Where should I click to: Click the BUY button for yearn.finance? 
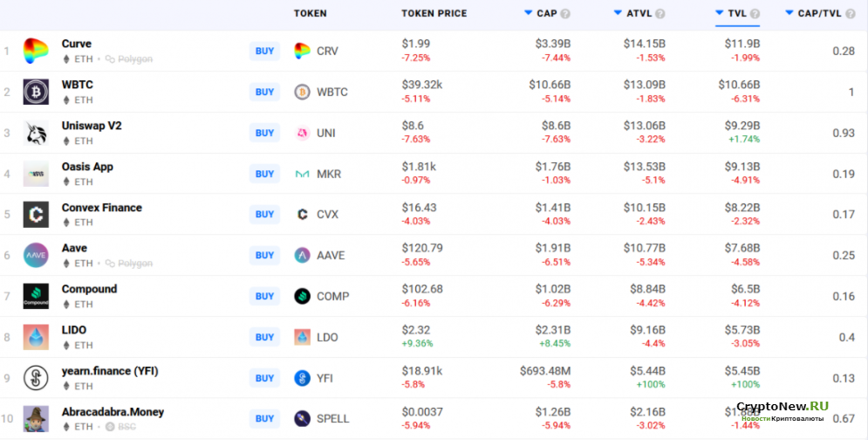[x=264, y=379]
